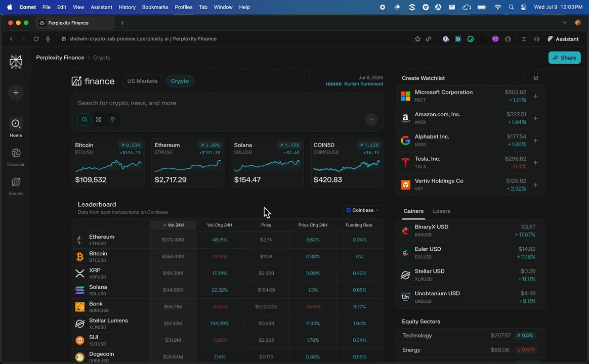Viewport: 589px width, 364px height.
Task: Go back with the back arrow
Action: 11,39
